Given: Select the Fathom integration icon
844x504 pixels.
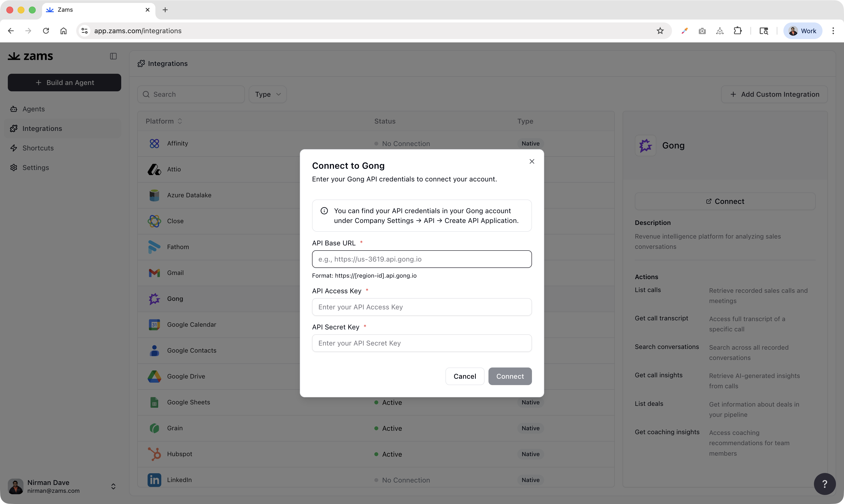Looking at the screenshot, I should click(154, 247).
